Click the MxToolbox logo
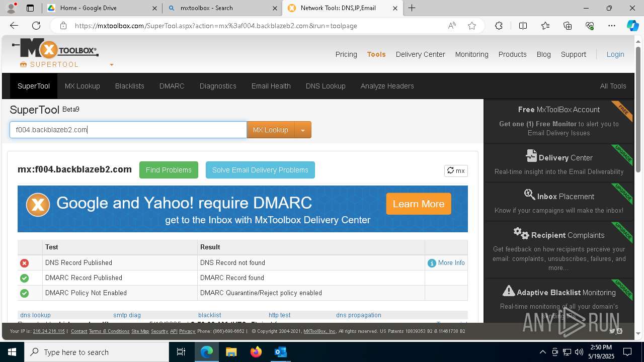The image size is (644, 362). click(x=55, y=49)
